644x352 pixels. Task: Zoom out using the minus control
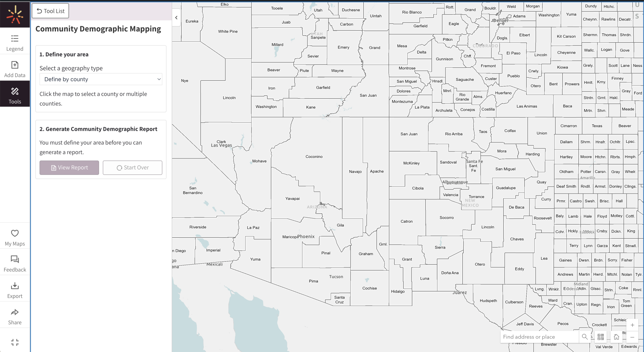coord(632,337)
